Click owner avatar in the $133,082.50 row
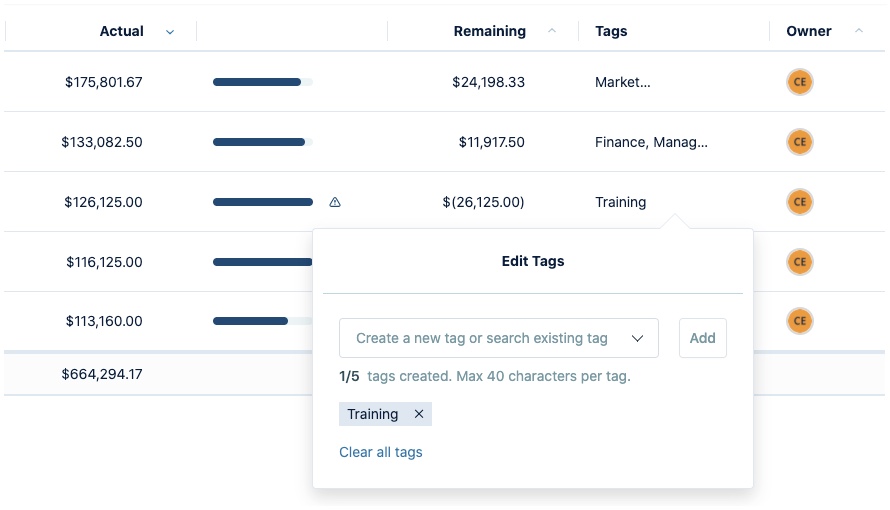The width and height of the screenshot is (890, 510). point(799,142)
